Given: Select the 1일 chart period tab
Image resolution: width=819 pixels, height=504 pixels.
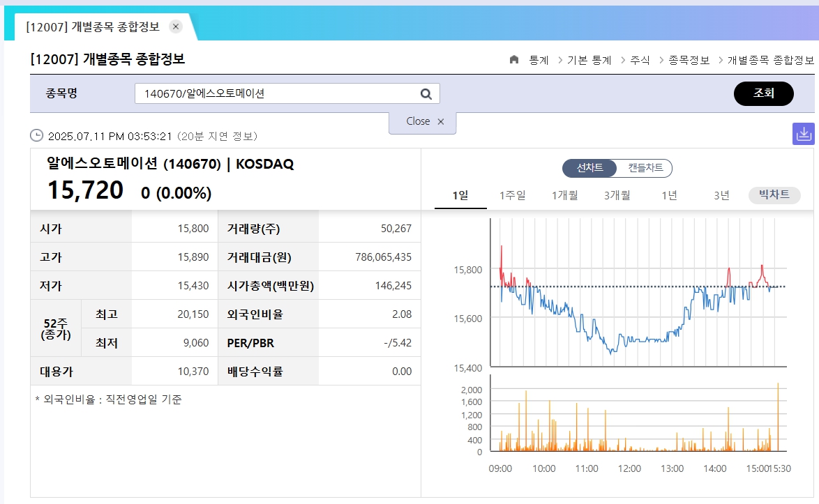Looking at the screenshot, I should coord(460,195).
